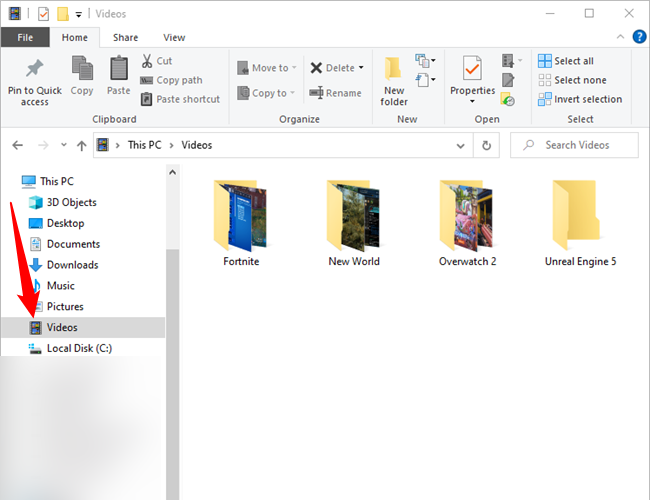The width and height of the screenshot is (650, 500).
Task: Click the Delete X icon
Action: click(x=316, y=68)
